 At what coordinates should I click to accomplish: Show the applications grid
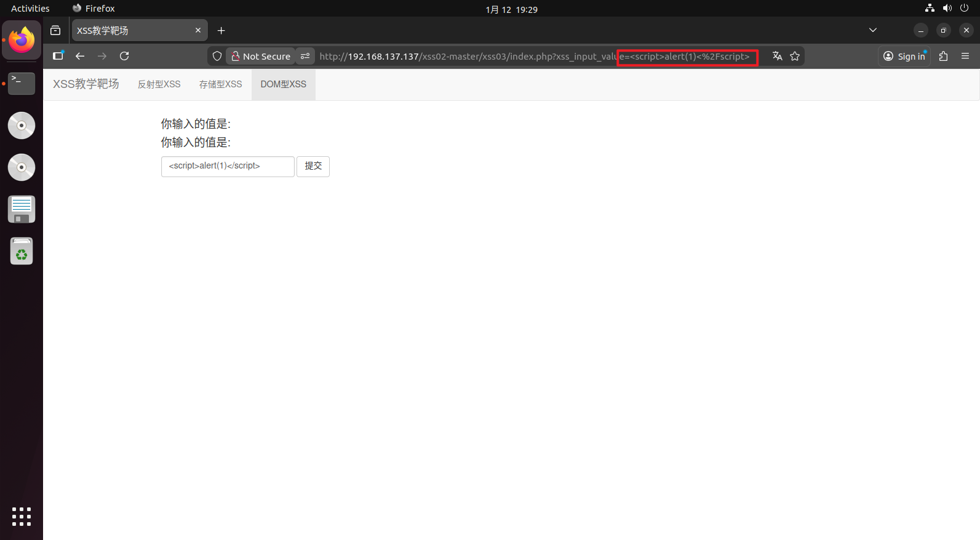(x=22, y=517)
